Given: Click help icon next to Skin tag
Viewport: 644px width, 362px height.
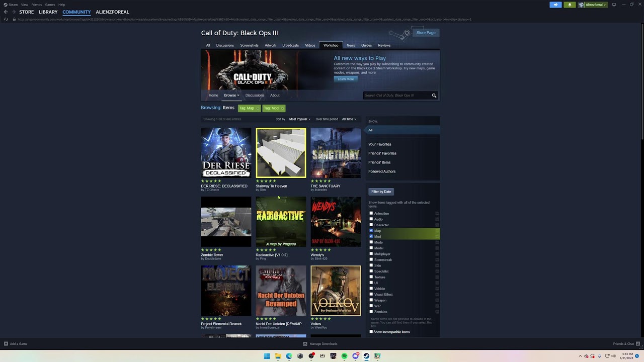Looking at the screenshot, I should pyautogui.click(x=437, y=265).
